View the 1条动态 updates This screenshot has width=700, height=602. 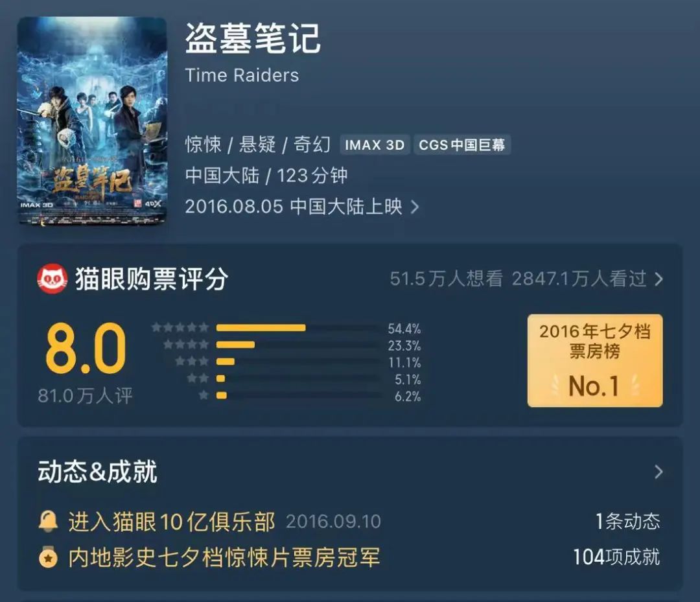[627, 521]
